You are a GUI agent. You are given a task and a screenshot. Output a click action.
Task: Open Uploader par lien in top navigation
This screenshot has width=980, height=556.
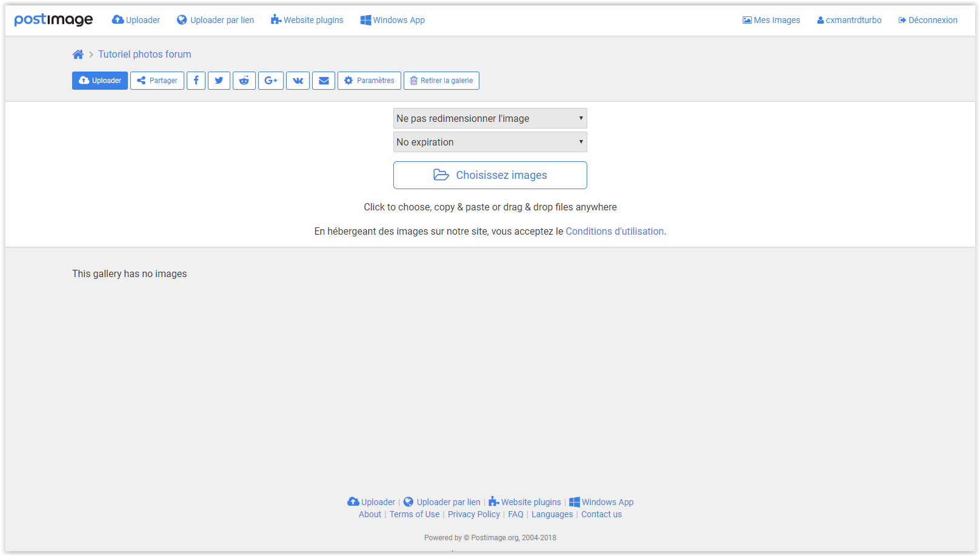pyautogui.click(x=215, y=20)
